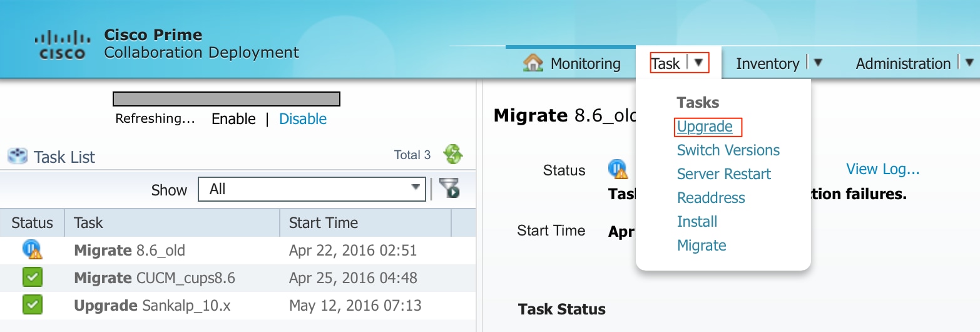Click the filter funnel icon
Screen dimensions: 980x332
click(449, 189)
